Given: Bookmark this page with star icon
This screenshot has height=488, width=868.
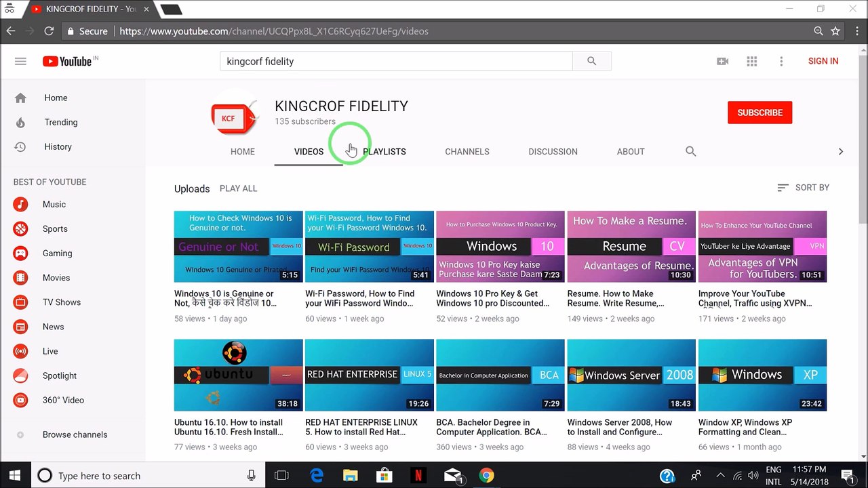Looking at the screenshot, I should pyautogui.click(x=835, y=31).
